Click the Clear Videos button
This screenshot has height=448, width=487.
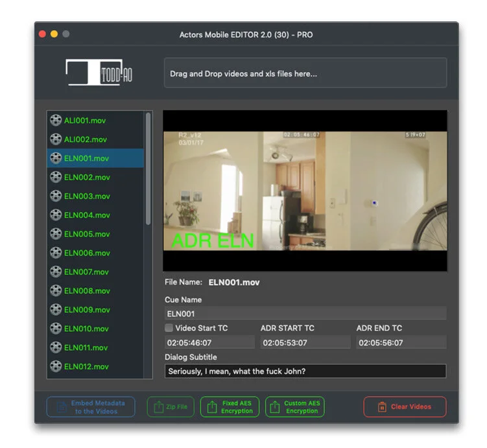point(405,407)
